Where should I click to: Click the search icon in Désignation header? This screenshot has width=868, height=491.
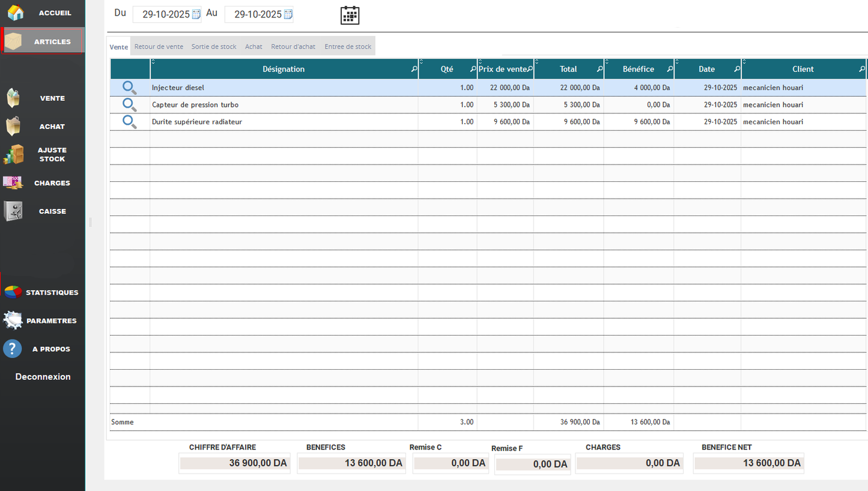pyautogui.click(x=414, y=70)
